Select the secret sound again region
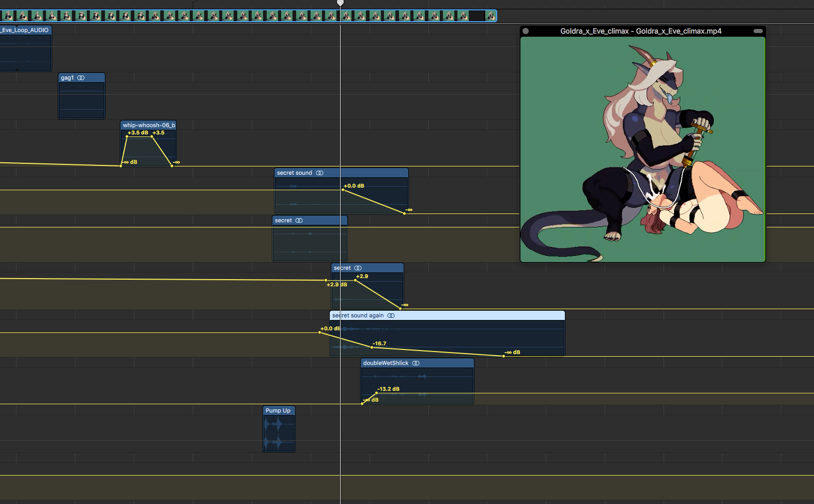Viewport: 814px width, 504px height. click(447, 334)
